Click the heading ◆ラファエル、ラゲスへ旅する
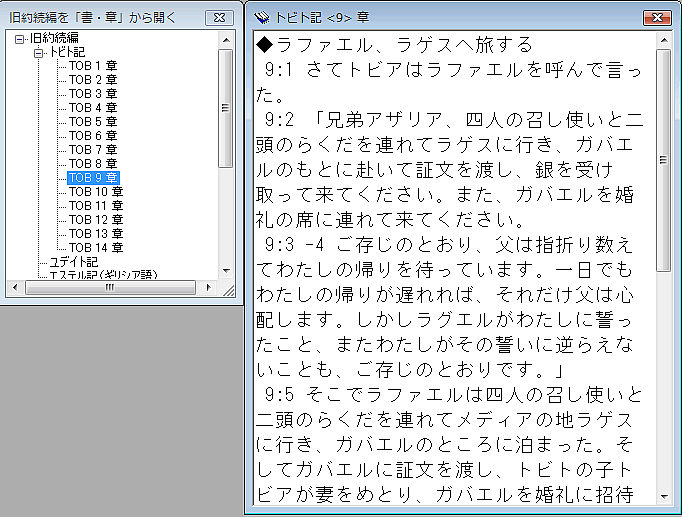682x517 pixels. coord(394,45)
